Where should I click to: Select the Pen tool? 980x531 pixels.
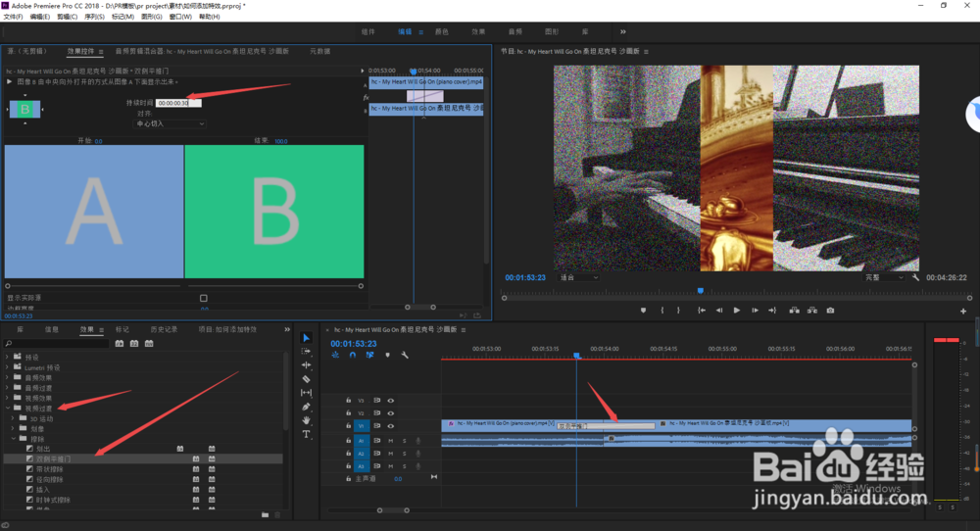pos(306,407)
